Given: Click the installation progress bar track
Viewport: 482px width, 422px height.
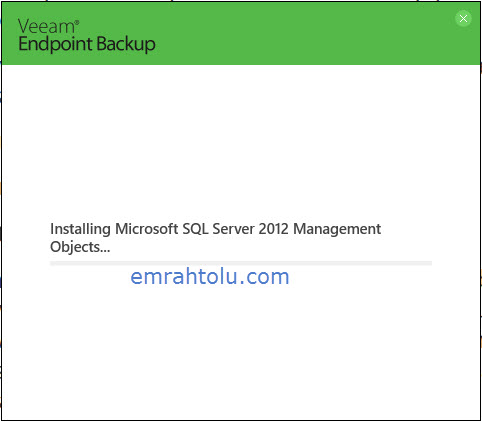Looking at the screenshot, I should [241, 263].
